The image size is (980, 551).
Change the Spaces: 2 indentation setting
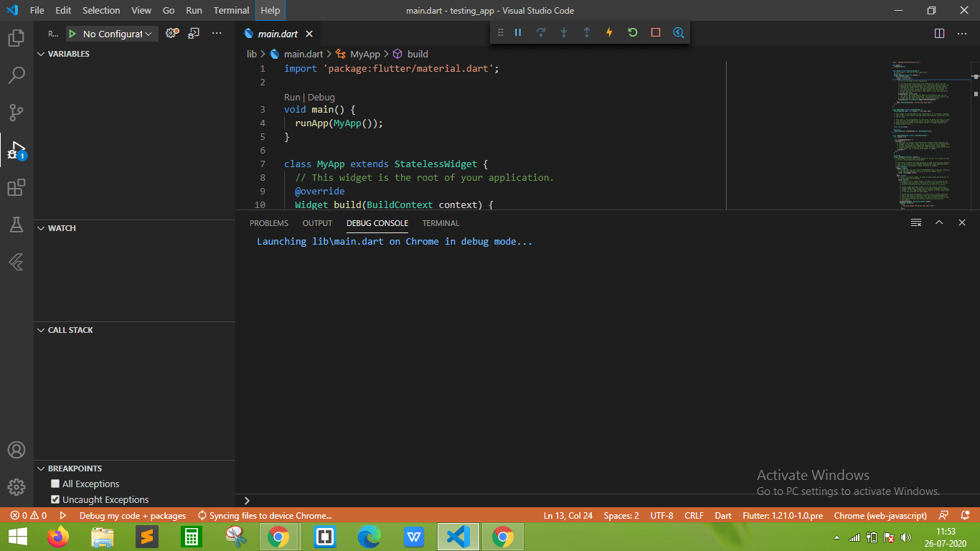[621, 515]
